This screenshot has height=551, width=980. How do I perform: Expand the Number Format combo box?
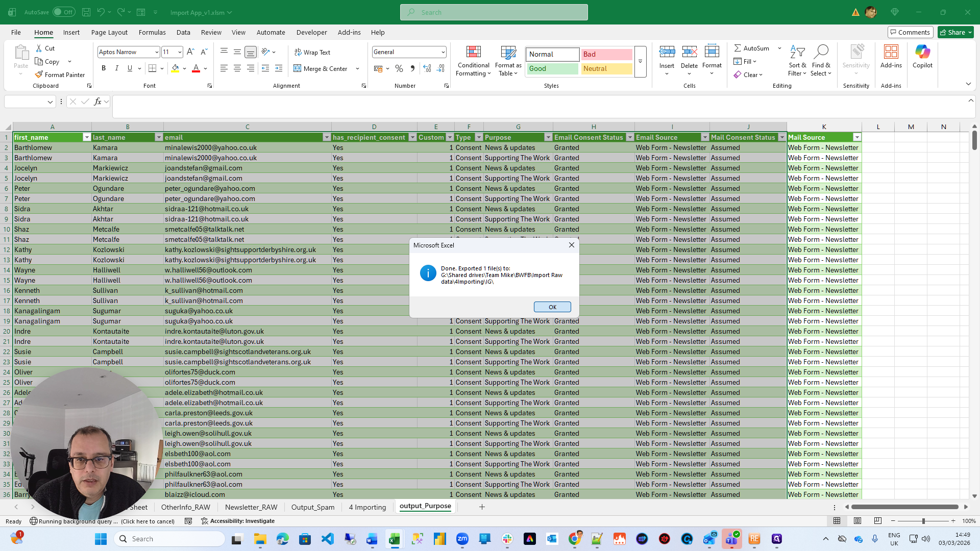pyautogui.click(x=443, y=52)
